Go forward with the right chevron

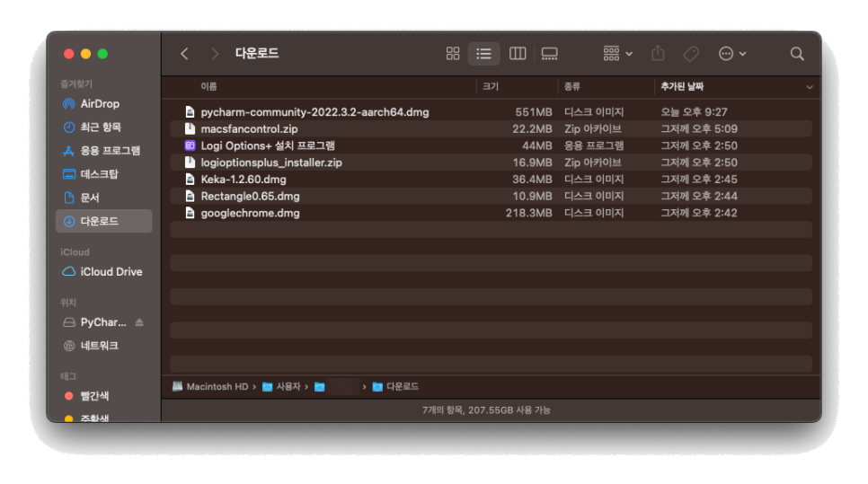[x=215, y=54]
